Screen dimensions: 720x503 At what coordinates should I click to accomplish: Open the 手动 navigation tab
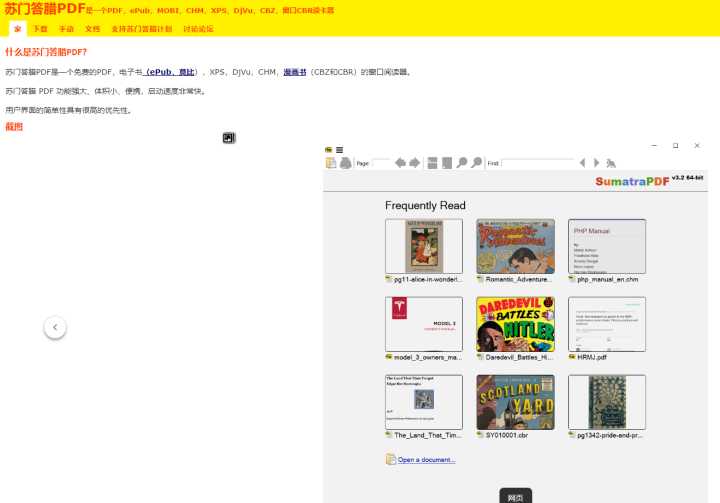67,28
